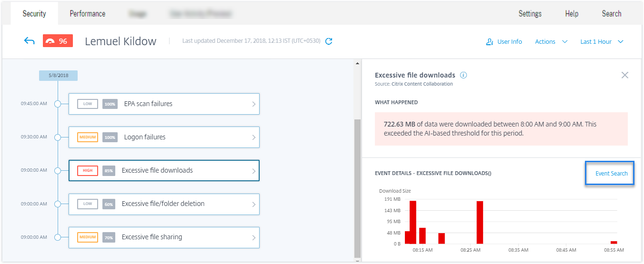The width and height of the screenshot is (644, 264).
Task: Click the 09:30:00 AM timeline marker circle
Action: 58,137
